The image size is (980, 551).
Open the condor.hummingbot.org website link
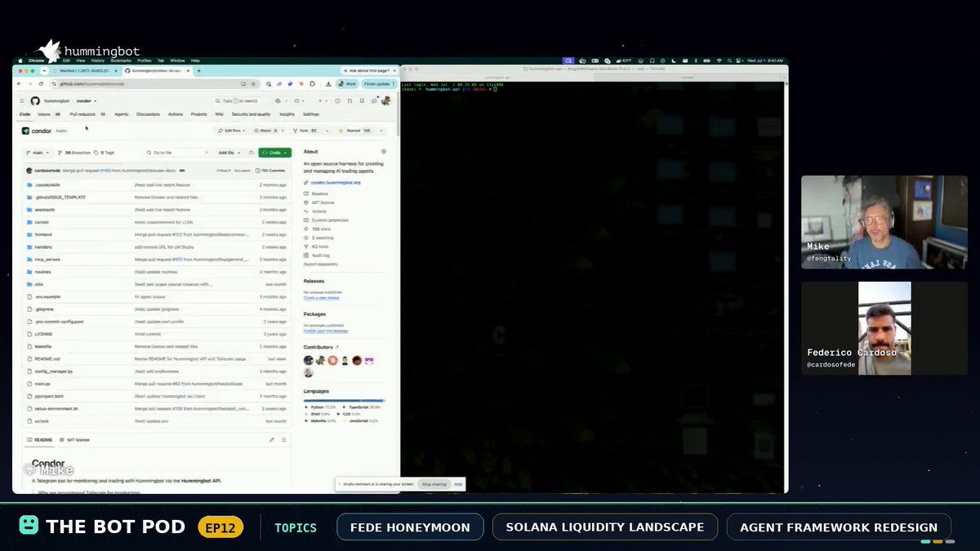(x=336, y=183)
